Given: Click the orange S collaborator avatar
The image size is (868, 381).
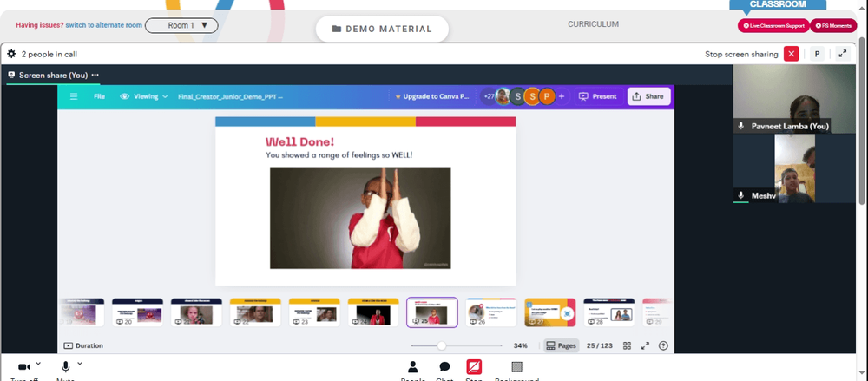Looking at the screenshot, I should (532, 96).
